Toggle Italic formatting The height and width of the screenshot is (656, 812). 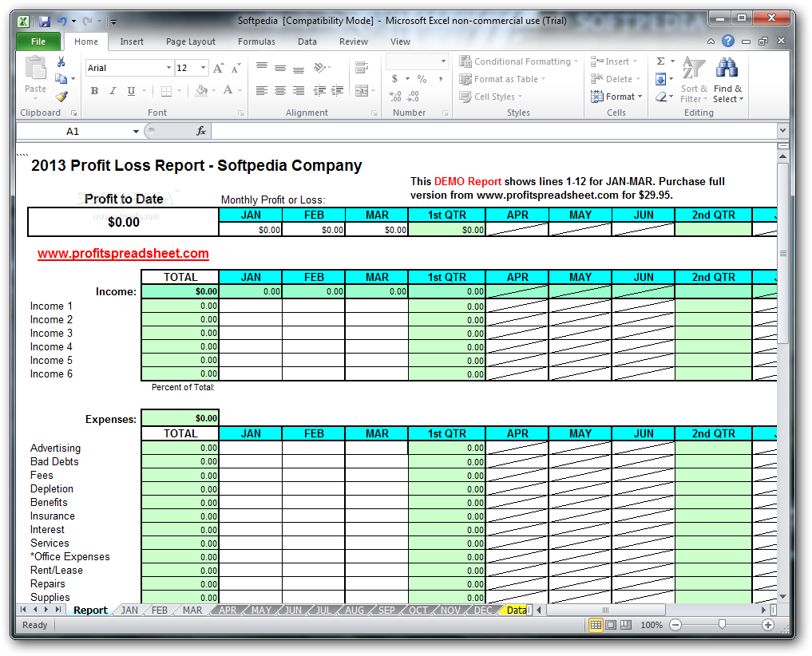click(x=113, y=91)
